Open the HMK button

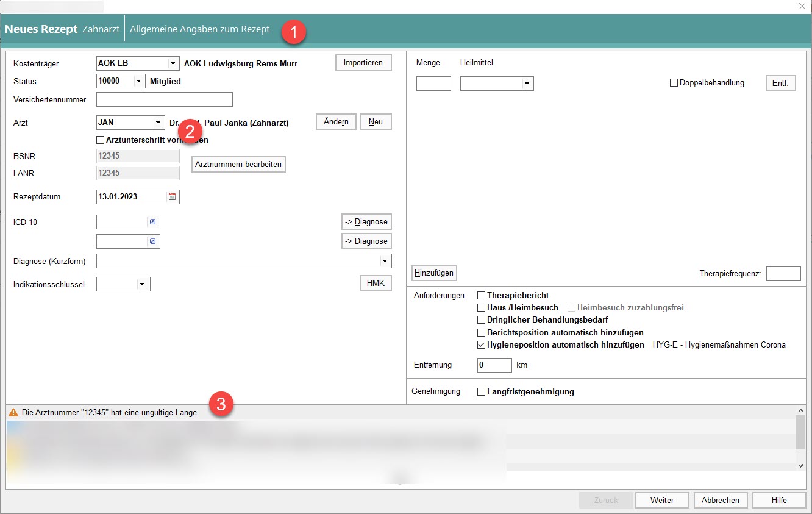(375, 284)
